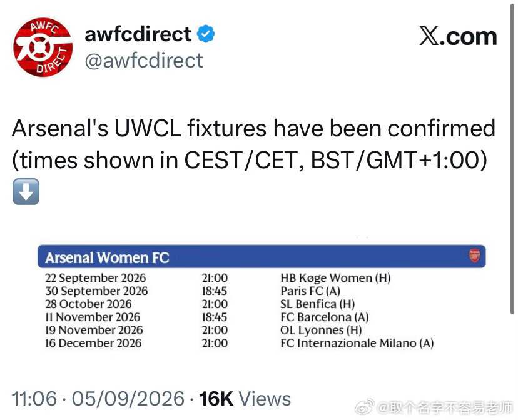Click the blue verified badge
The image size is (518, 420).
206,34
